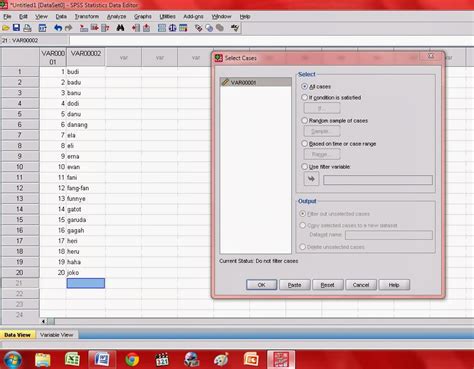The height and width of the screenshot is (369, 474).
Task: Insert variable toolbar icon
Action: pos(146,28)
